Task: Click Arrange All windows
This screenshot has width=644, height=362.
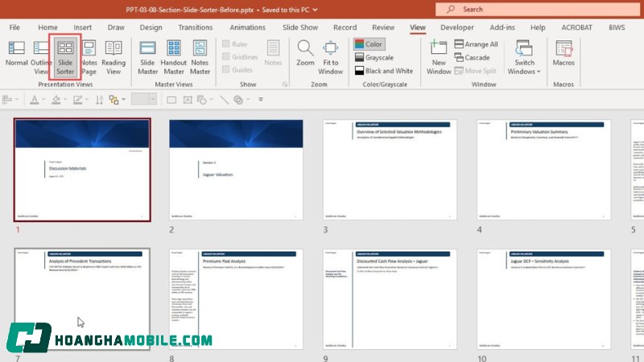Action: [x=477, y=44]
